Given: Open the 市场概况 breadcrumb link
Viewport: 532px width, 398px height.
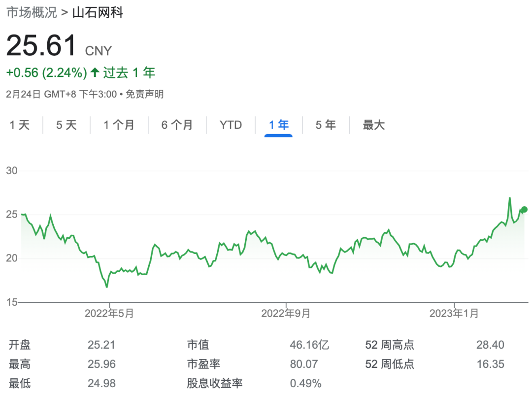Looking at the screenshot, I should [x=32, y=12].
